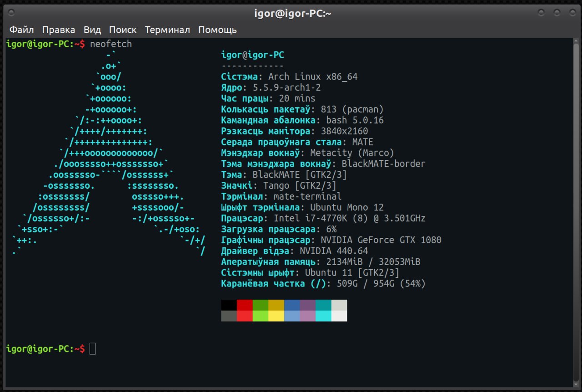Click the bright cyan color block
The image size is (582, 392).
[x=323, y=316]
